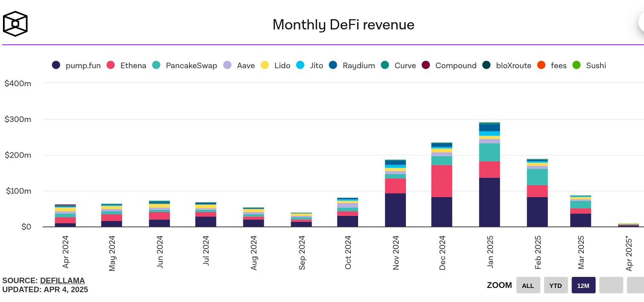Click the Sushi green legend dot

pyautogui.click(x=577, y=65)
